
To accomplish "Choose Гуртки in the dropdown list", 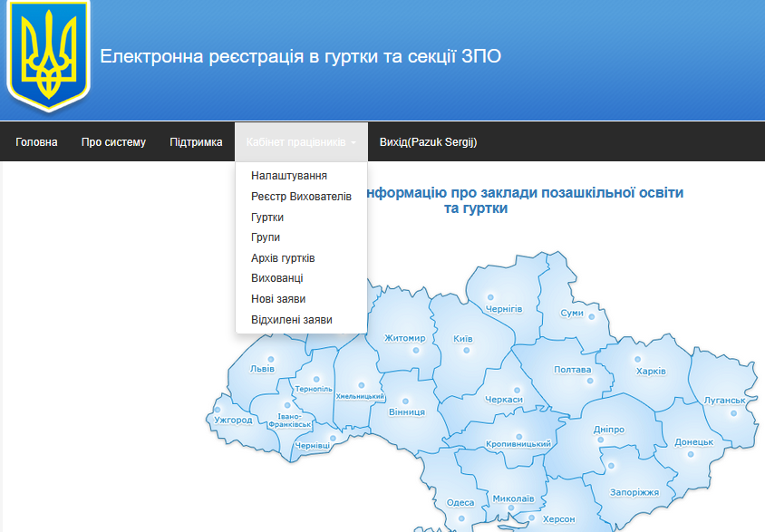I will (267, 218).
